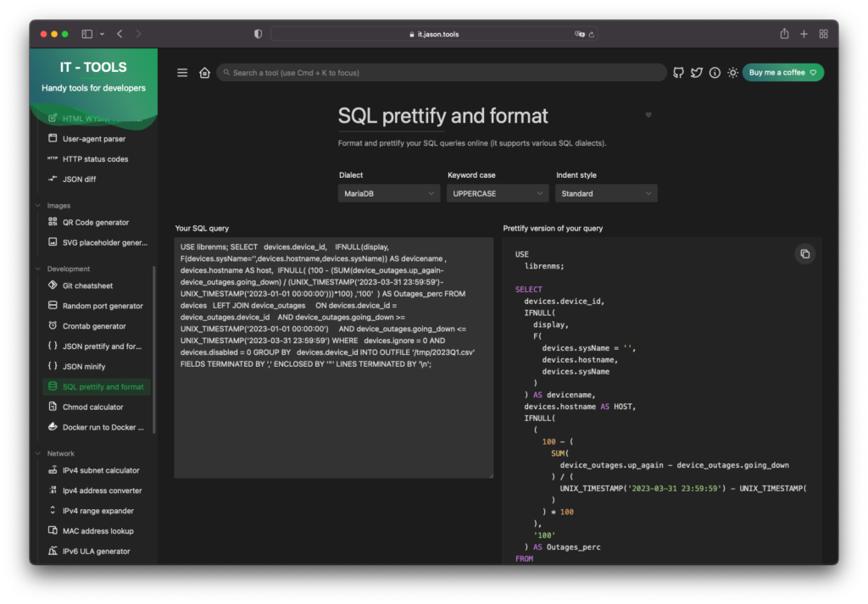868x604 pixels.
Task: Open the Keyword case UPPERCASE dropdown
Action: coord(497,194)
